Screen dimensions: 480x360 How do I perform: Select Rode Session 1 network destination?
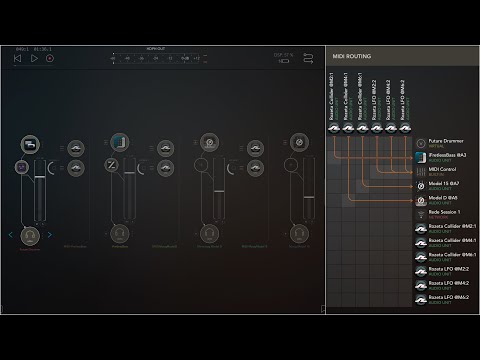click(x=446, y=215)
